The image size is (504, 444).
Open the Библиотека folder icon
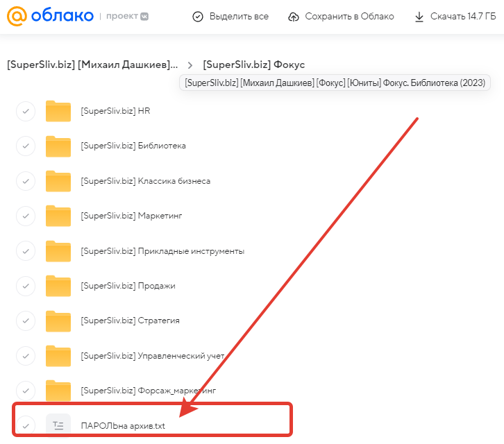point(58,146)
